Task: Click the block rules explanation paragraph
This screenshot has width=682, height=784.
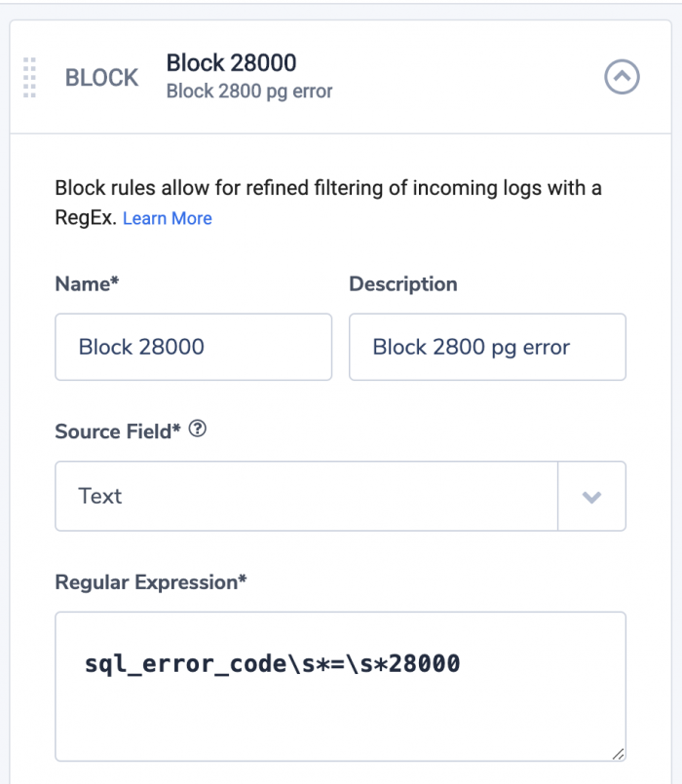Action: coord(328,203)
